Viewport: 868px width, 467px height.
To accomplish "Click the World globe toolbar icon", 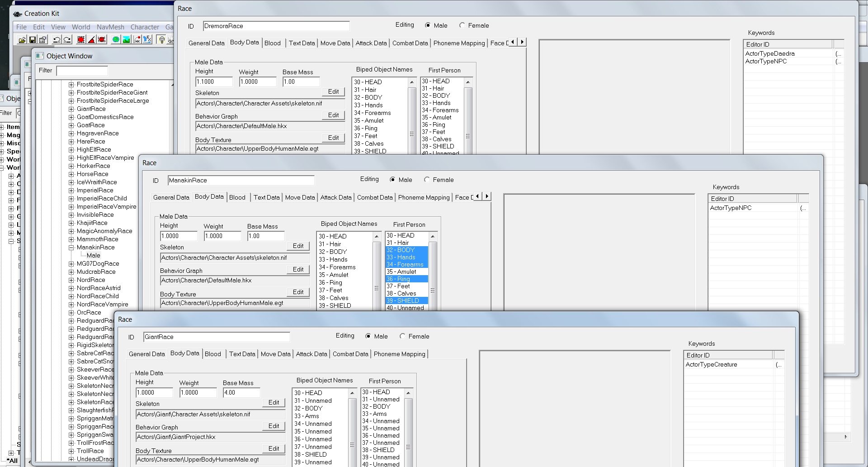I will 116,40.
